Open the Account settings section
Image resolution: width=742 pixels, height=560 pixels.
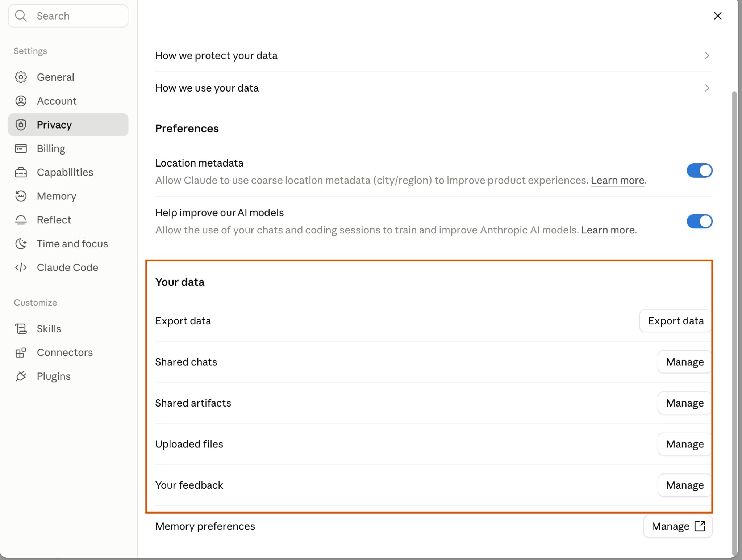(68, 101)
